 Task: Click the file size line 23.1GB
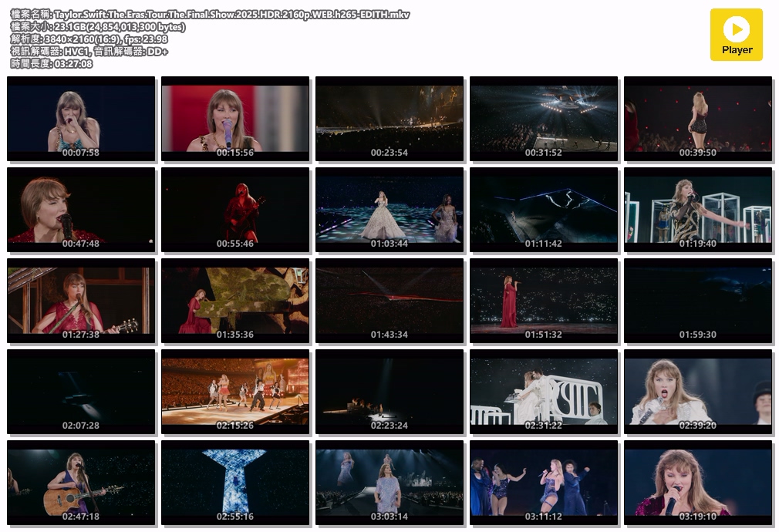coord(98,27)
